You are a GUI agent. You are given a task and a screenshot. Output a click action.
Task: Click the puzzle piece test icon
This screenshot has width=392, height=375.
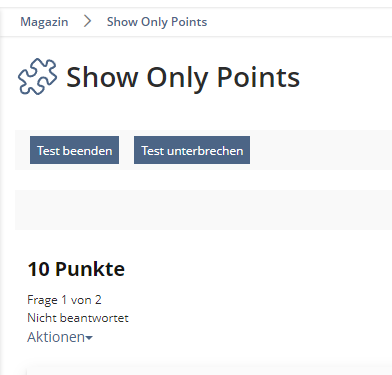37,76
